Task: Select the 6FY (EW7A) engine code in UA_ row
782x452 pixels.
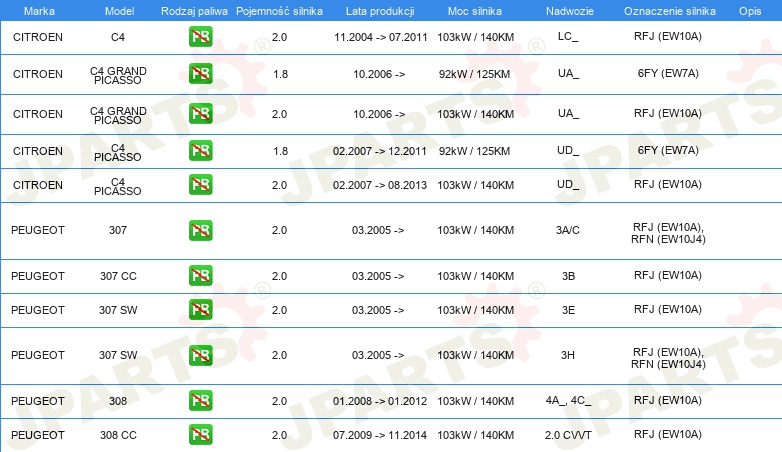Action: pyautogui.click(x=668, y=73)
